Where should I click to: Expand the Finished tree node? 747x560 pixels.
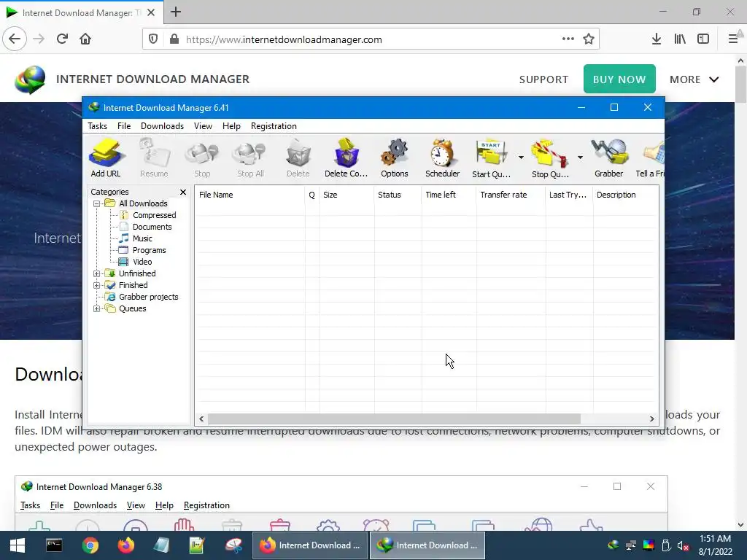point(97,286)
